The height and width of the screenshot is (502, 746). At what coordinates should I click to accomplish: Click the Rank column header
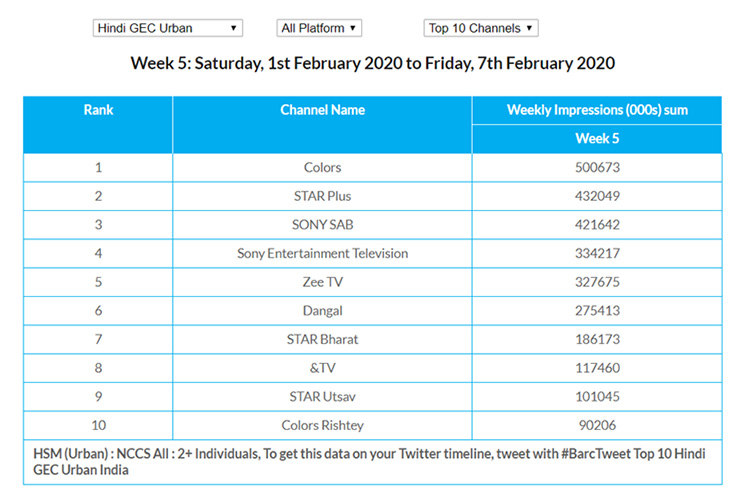click(x=98, y=110)
